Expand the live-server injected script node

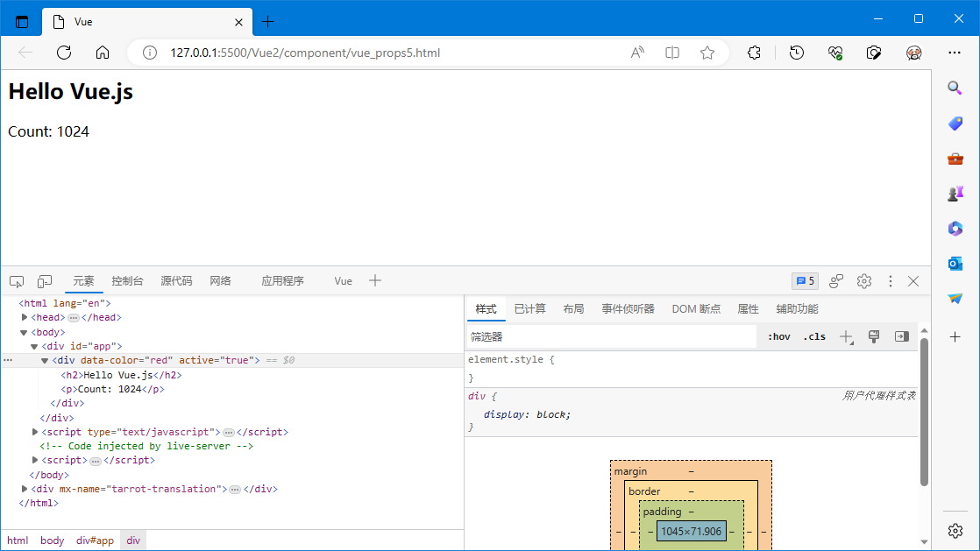click(x=35, y=460)
